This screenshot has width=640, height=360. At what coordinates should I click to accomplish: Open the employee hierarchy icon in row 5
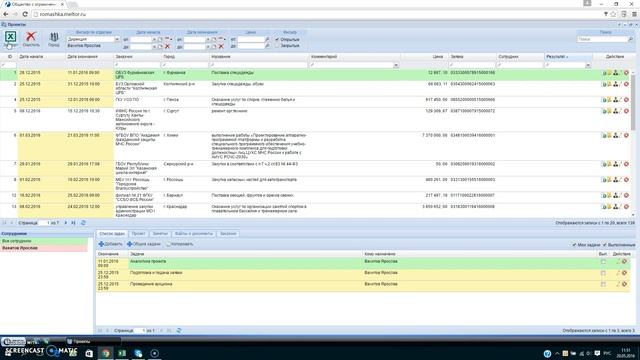(x=615, y=111)
